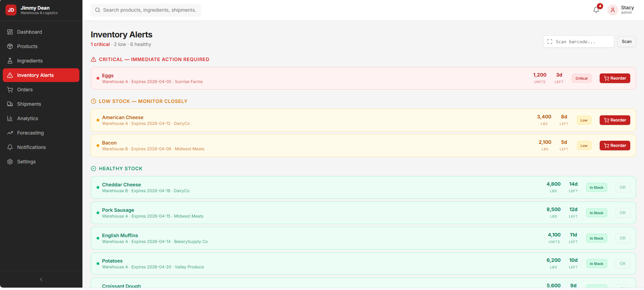Click the barcode scan frame icon
The height and width of the screenshot is (290, 644).
[550, 42]
